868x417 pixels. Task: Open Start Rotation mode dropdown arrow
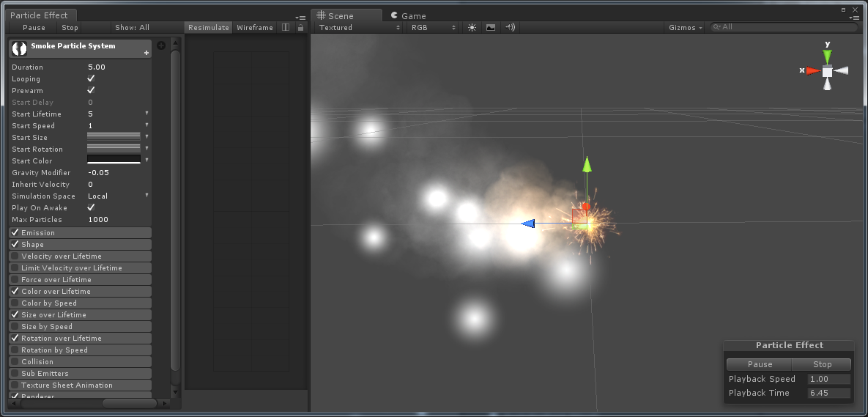coord(146,148)
